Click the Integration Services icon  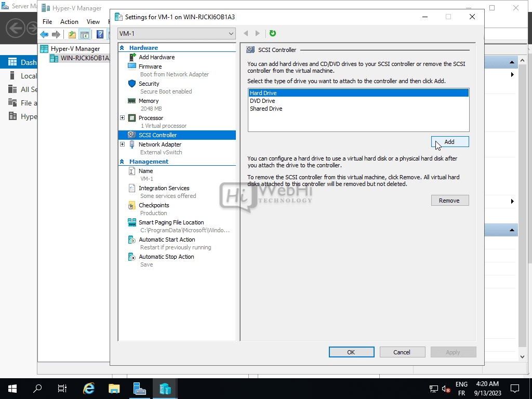click(x=132, y=188)
